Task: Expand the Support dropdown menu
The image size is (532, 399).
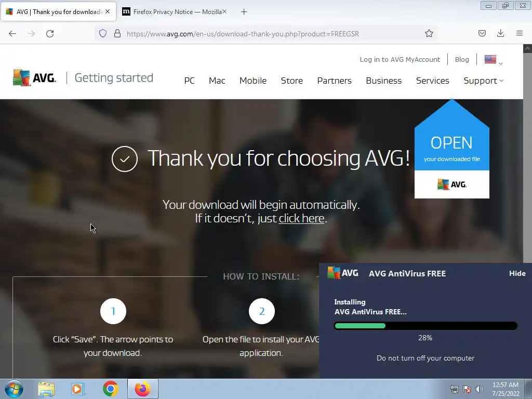Action: 484,81
